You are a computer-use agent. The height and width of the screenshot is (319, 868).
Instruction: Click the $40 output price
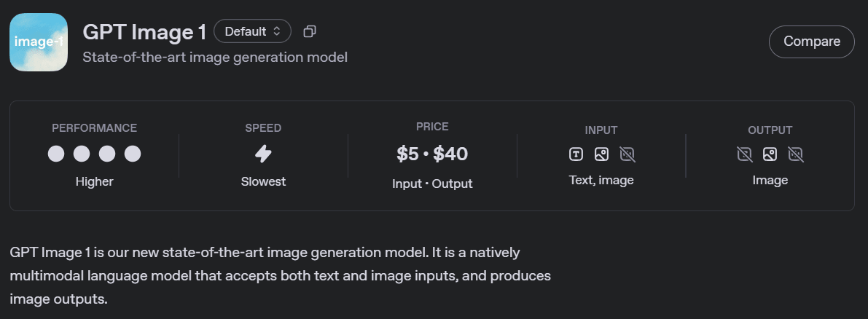pyautogui.click(x=450, y=154)
